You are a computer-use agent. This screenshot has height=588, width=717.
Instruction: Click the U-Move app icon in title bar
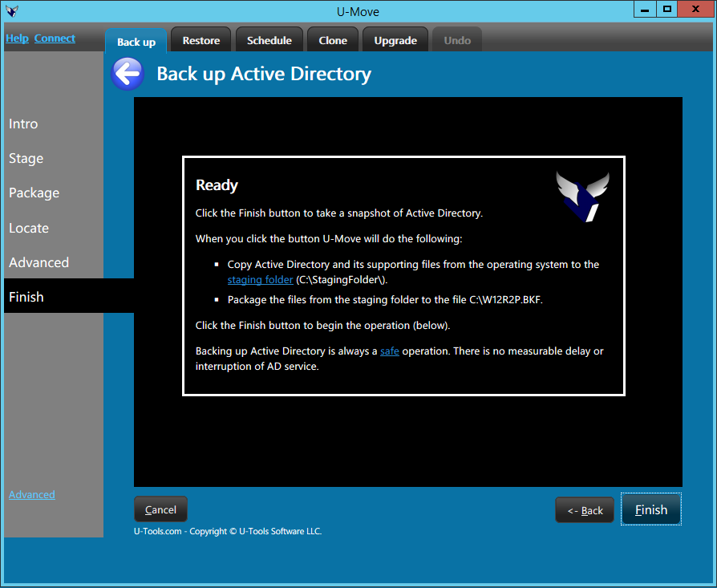tap(12, 11)
